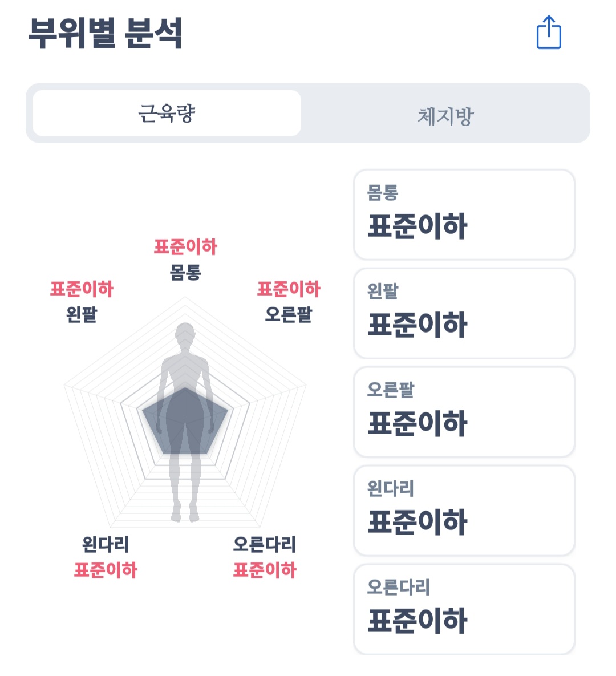
Task: Click 오른다리 label below the radar chart
Action: coord(264,544)
